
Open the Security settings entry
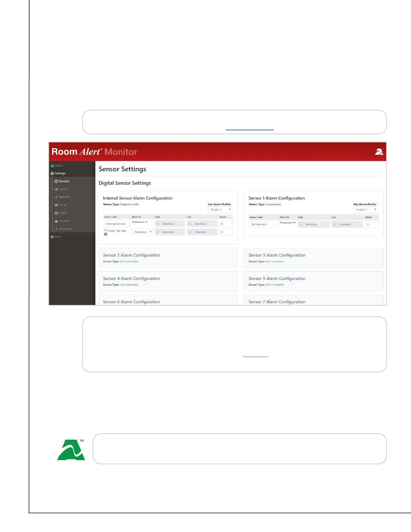pos(62,221)
